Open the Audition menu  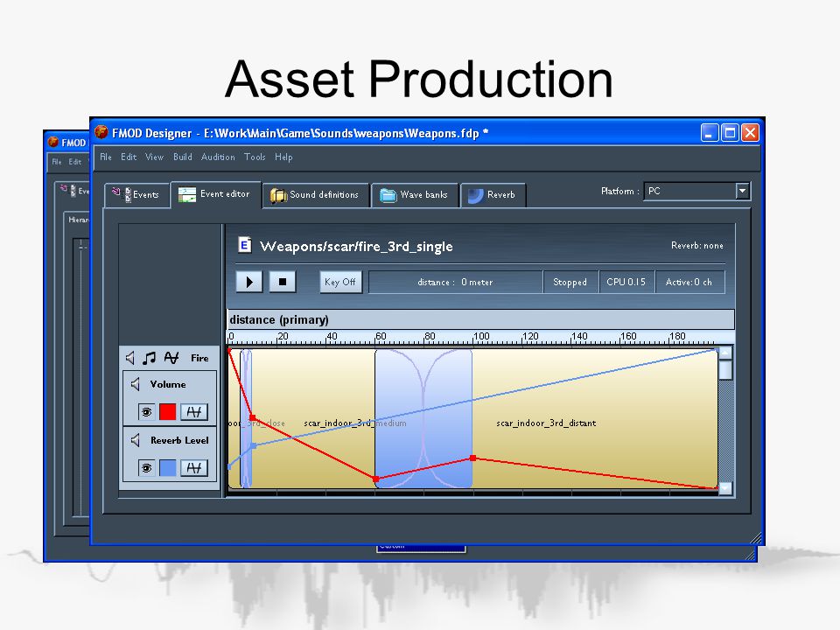coord(218,157)
